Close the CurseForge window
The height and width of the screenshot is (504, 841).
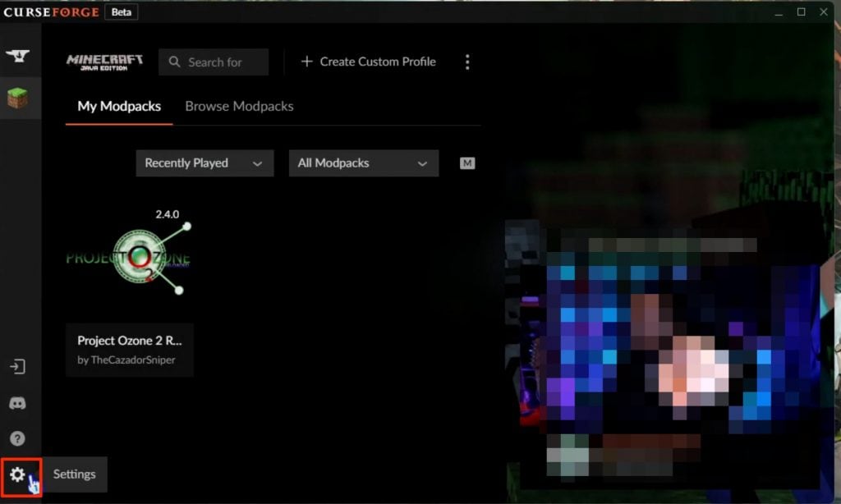pyautogui.click(x=824, y=11)
